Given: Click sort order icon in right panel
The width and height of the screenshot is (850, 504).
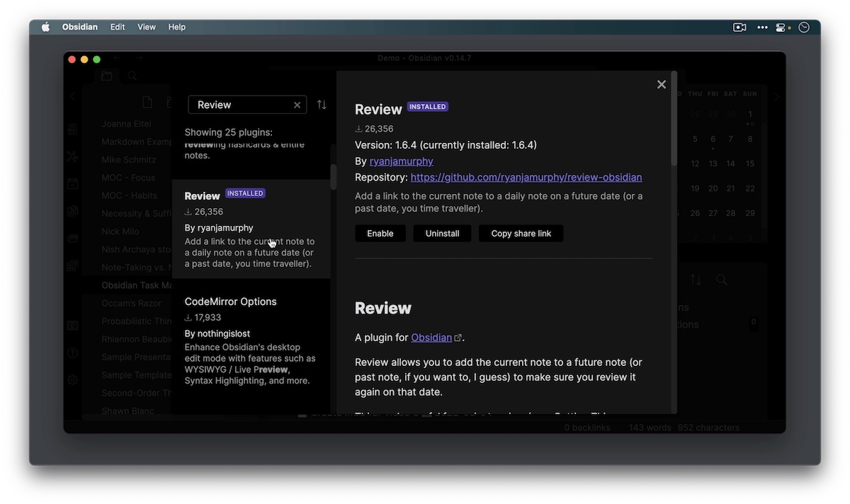Looking at the screenshot, I should [696, 280].
